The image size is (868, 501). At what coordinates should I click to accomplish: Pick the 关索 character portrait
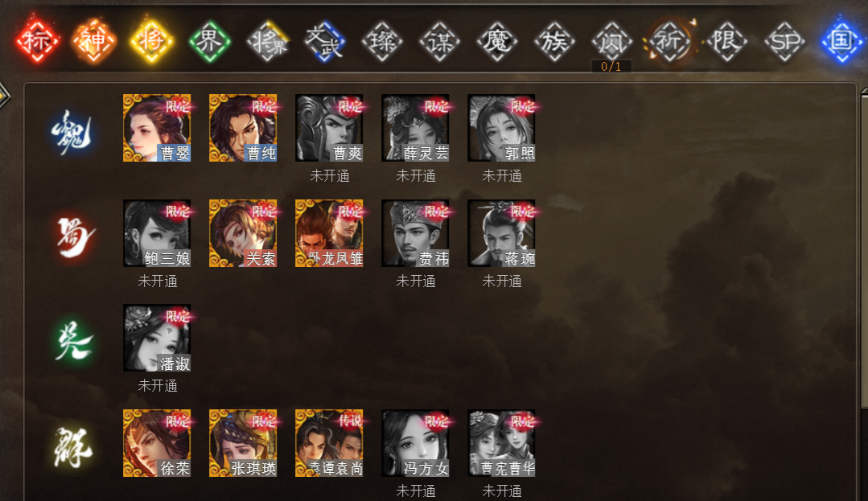(x=243, y=233)
